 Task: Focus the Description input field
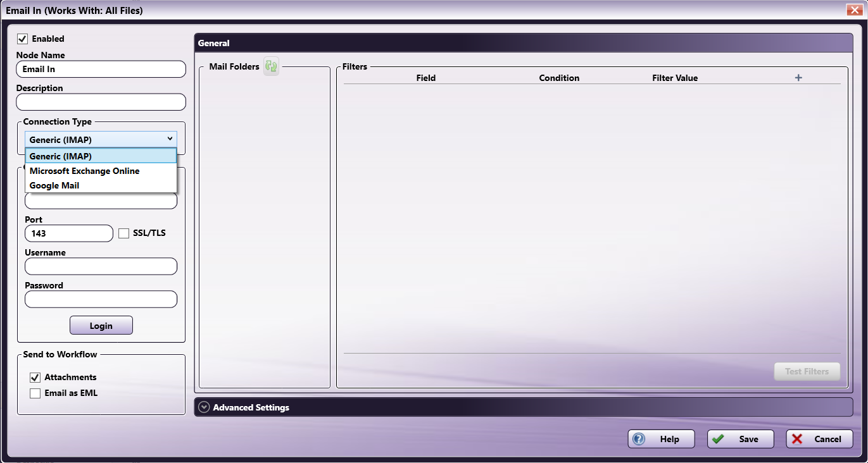101,102
